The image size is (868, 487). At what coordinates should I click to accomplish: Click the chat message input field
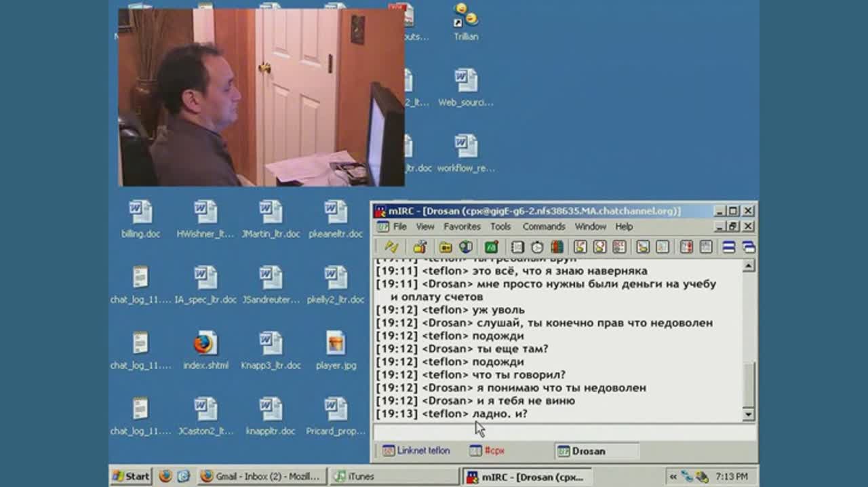coord(563,432)
